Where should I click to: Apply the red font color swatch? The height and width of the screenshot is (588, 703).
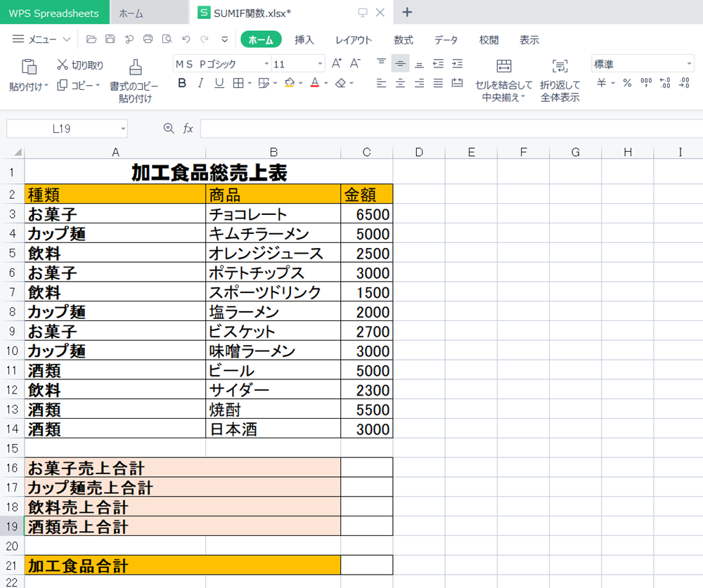(315, 83)
